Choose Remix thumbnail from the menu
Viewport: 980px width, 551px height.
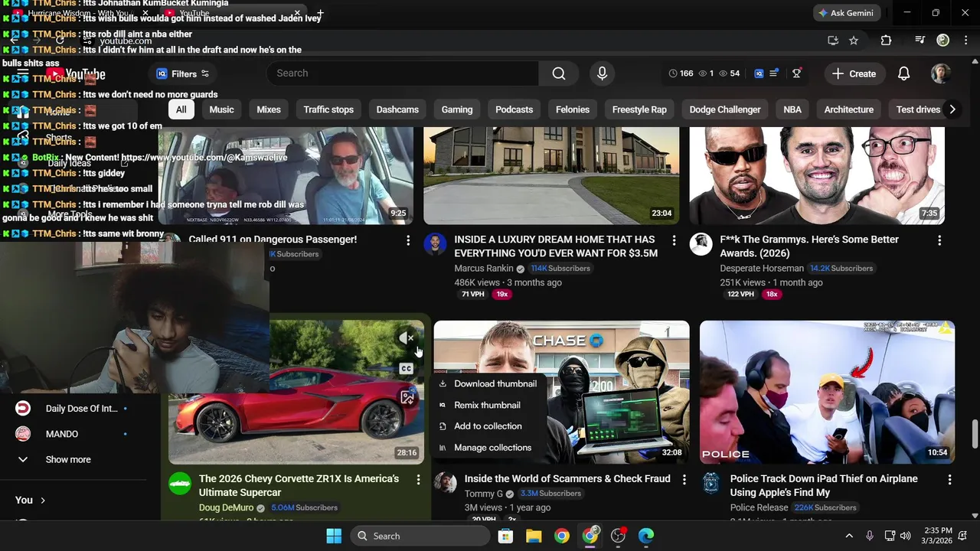point(488,405)
